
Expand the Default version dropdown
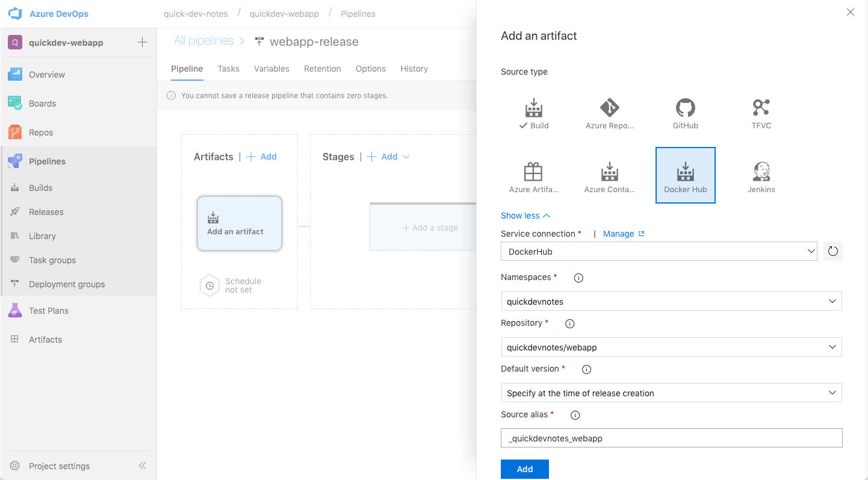(671, 393)
